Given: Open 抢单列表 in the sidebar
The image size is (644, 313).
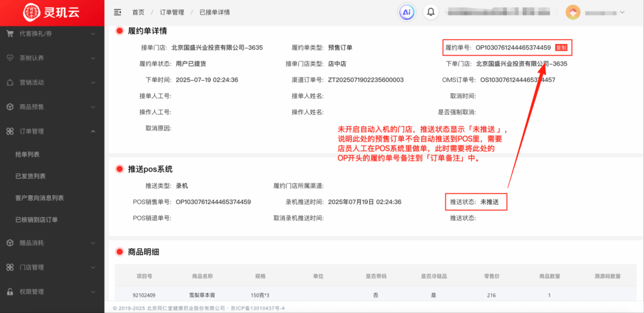Looking at the screenshot, I should (27, 154).
